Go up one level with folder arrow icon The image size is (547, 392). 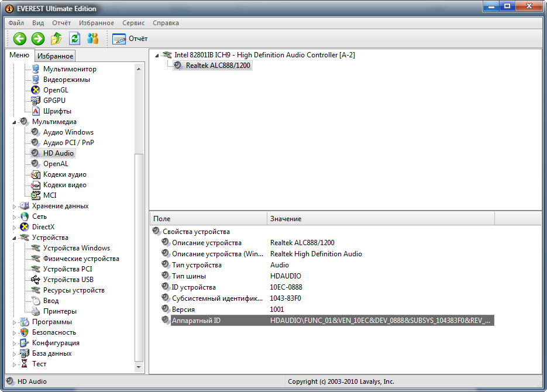(x=56, y=39)
